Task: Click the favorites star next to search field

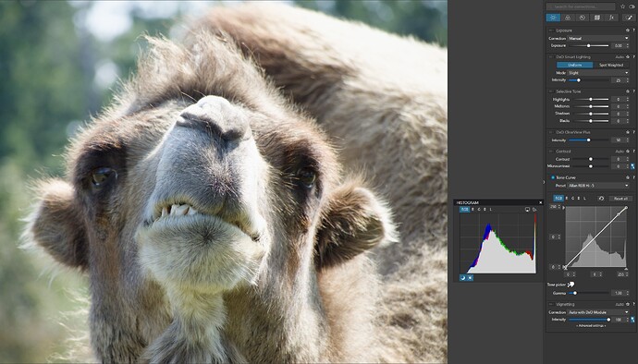Action: click(622, 6)
